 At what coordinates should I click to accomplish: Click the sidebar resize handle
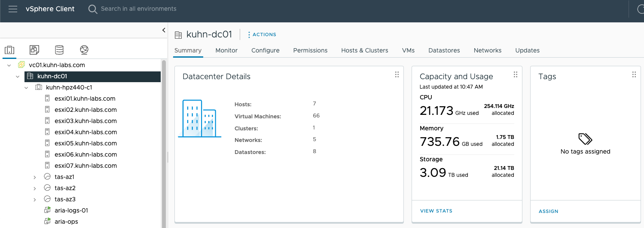coord(168,157)
